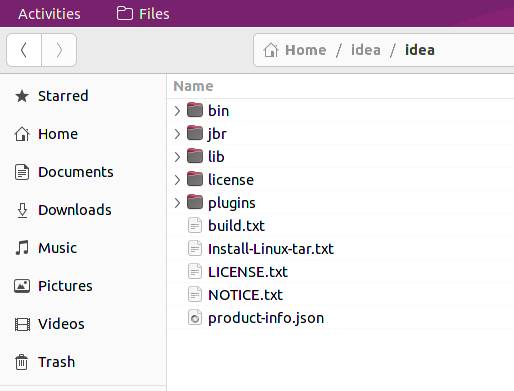The height and width of the screenshot is (391, 514).
Task: Select the jbr folder name
Action: pos(217,134)
